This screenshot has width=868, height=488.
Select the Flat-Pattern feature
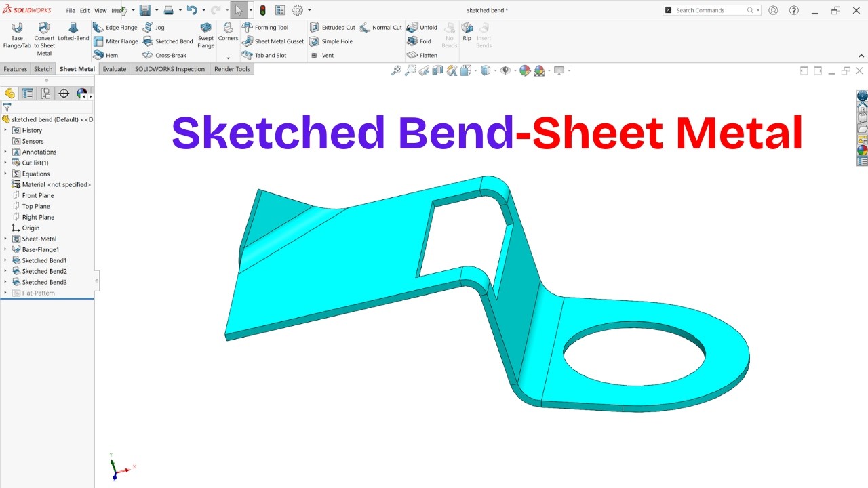pyautogui.click(x=38, y=293)
